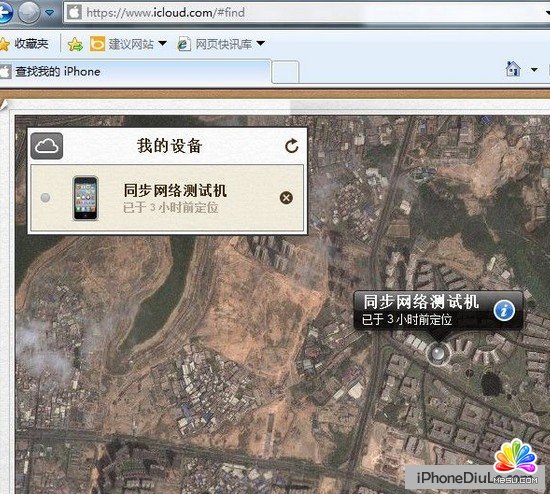Expand the Home button dropdown arrow
The image size is (550, 494).
[x=534, y=69]
